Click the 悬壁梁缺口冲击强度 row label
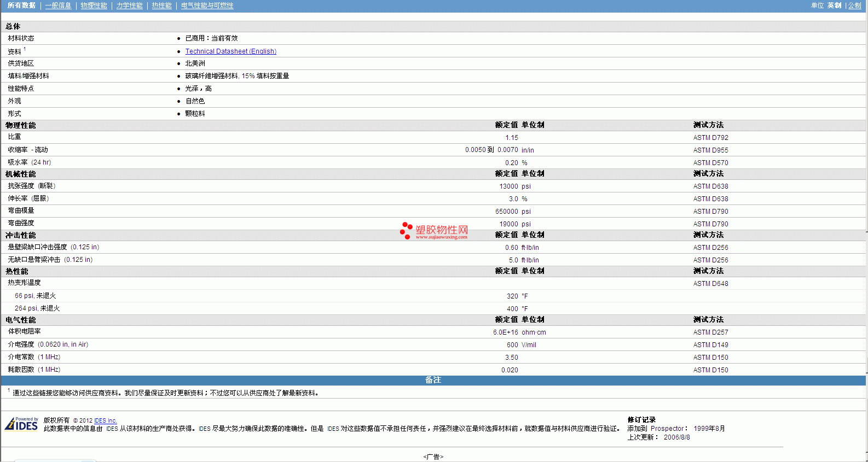Screen dimensions: 868x462 tap(54, 247)
